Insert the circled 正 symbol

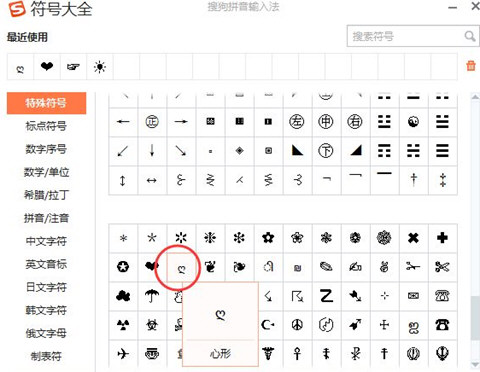(152, 122)
